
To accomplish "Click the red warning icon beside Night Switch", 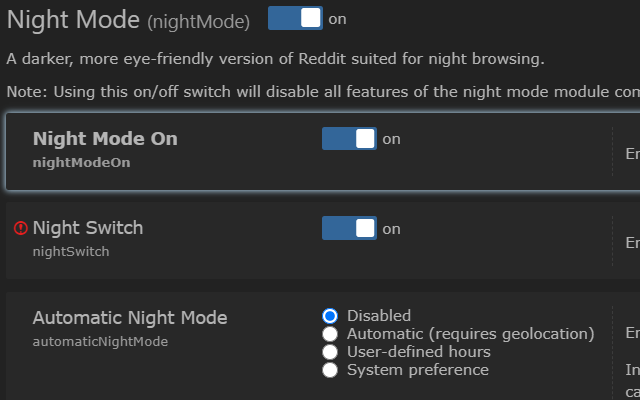I will (x=21, y=229).
